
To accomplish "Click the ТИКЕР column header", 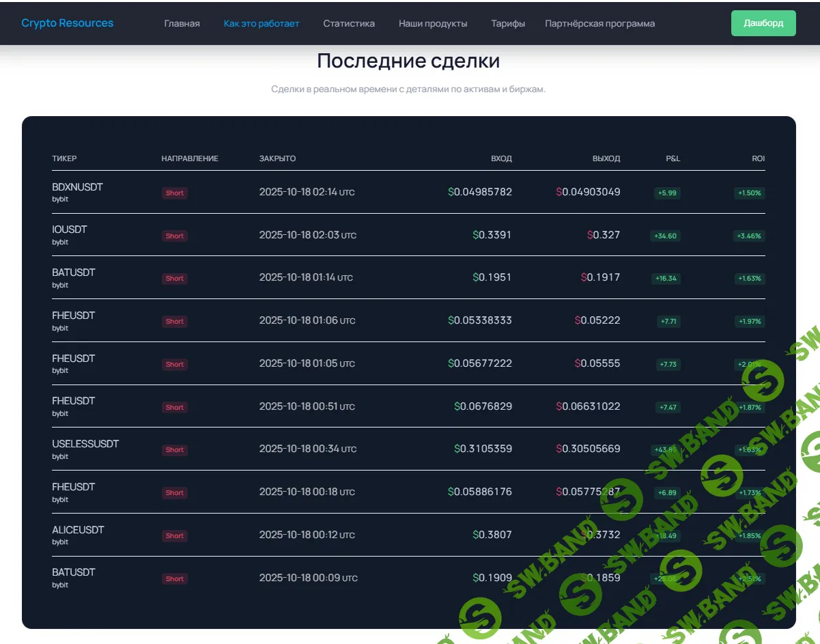I will pyautogui.click(x=64, y=158).
